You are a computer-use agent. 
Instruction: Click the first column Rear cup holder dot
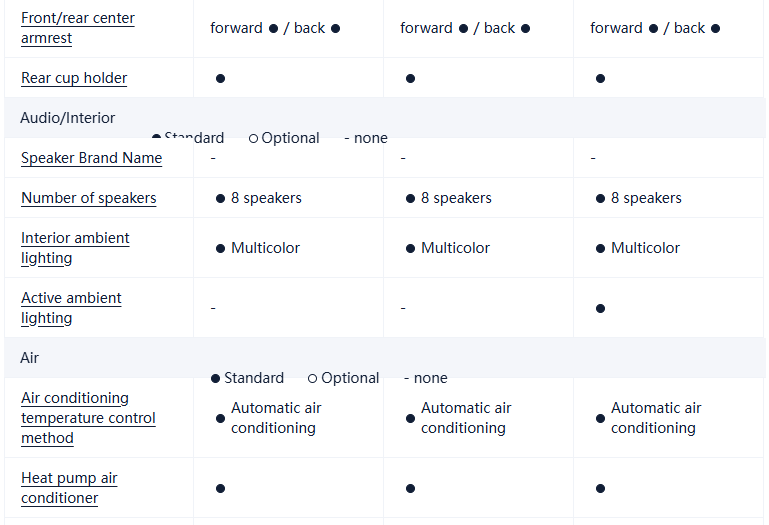coord(220,78)
